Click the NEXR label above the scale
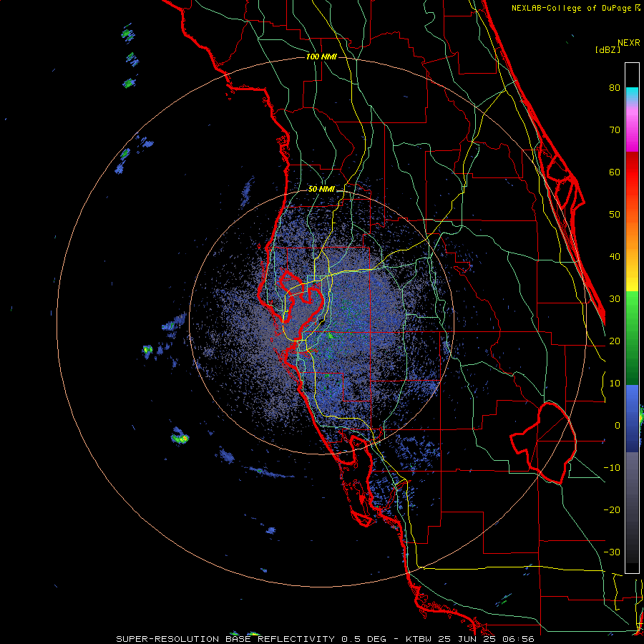Image resolution: width=644 pixels, height=644 pixels. [629, 43]
